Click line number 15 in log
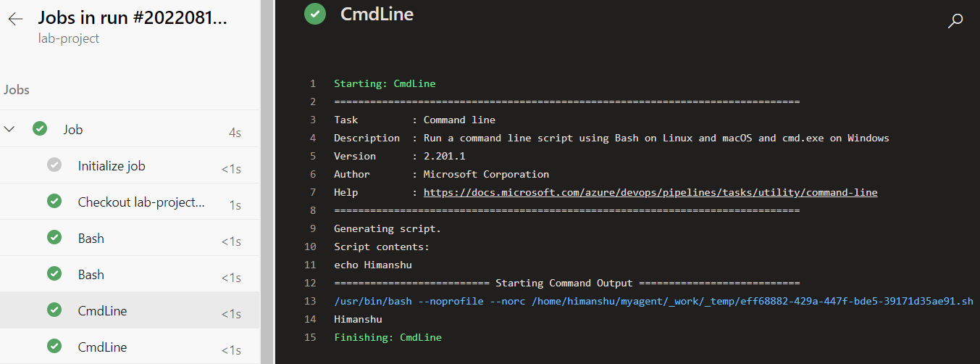980x364 pixels. click(311, 337)
